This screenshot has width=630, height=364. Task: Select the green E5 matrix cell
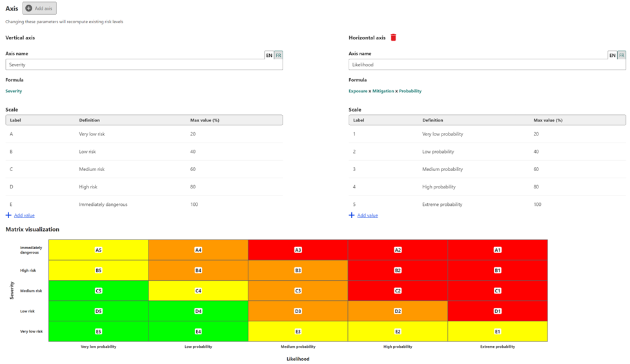click(x=98, y=332)
